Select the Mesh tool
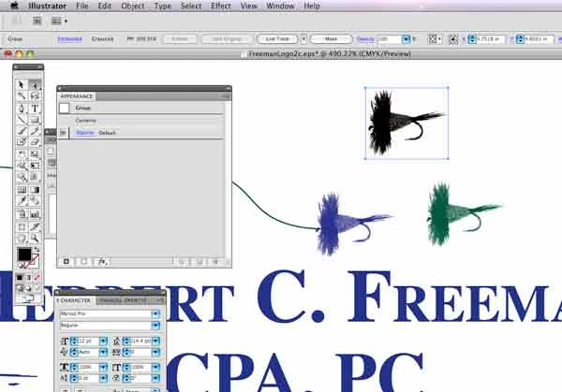The width and height of the screenshot is (562, 392). tap(22, 190)
